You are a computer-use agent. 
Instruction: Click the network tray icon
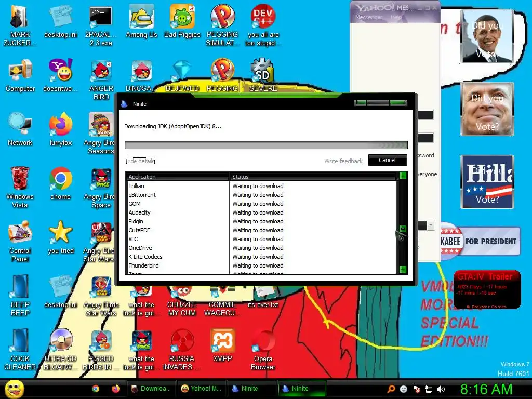(429, 389)
